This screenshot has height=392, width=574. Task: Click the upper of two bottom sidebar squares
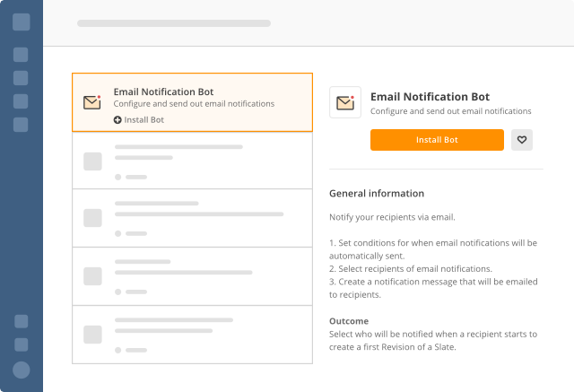click(22, 321)
